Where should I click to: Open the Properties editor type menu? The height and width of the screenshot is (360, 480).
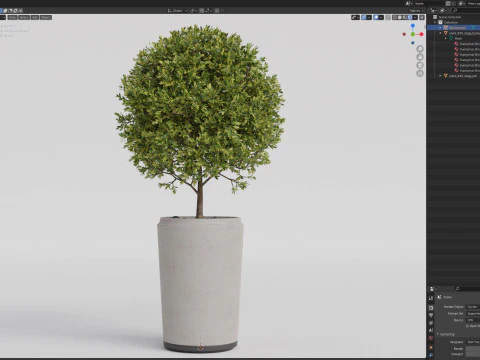coord(433,289)
